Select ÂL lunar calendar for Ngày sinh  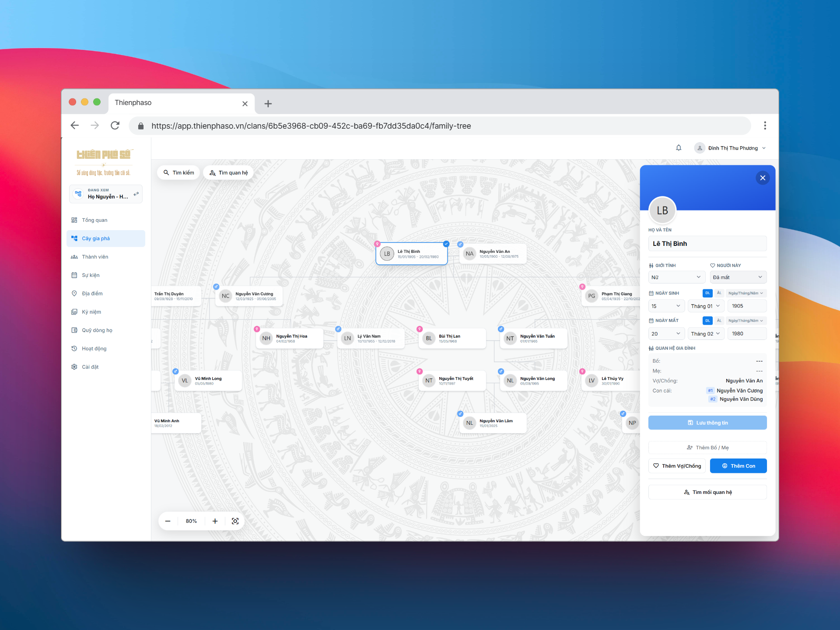tap(719, 293)
